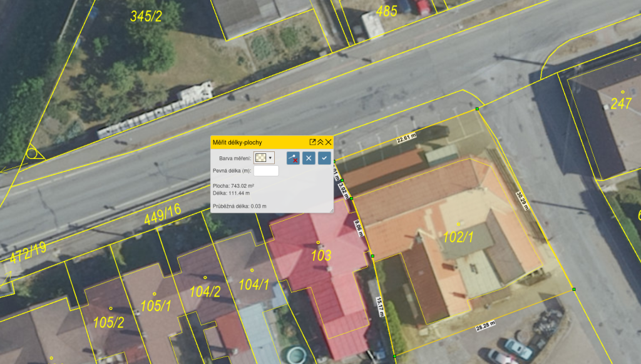Click the parcel label 345/2
The width and height of the screenshot is (641, 364).
(146, 16)
